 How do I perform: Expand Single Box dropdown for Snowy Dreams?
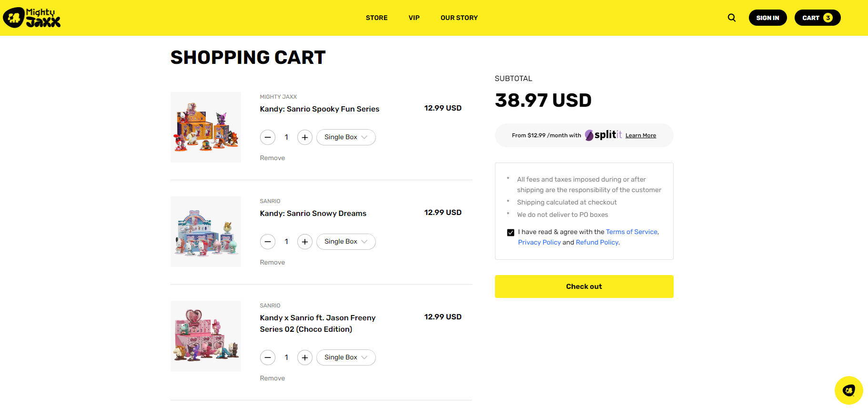(346, 242)
